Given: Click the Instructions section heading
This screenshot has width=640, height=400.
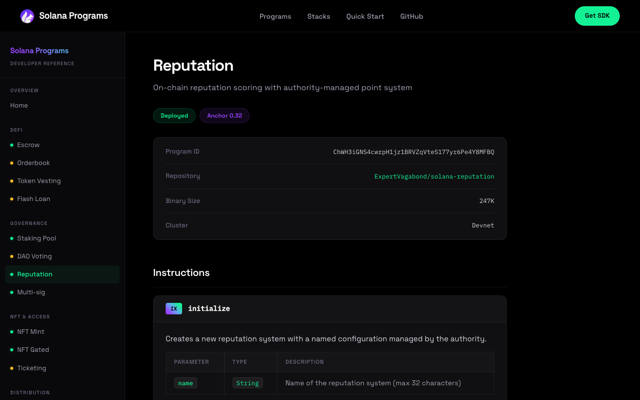Looking at the screenshot, I should pos(181,273).
